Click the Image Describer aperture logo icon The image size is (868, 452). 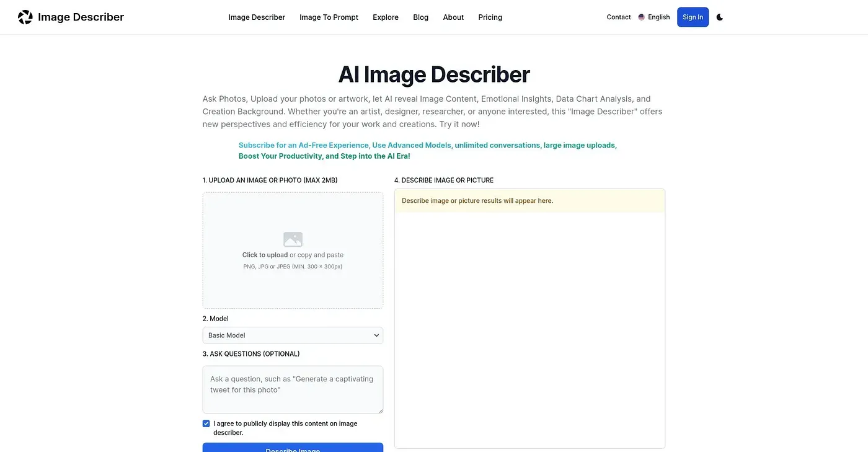click(25, 17)
